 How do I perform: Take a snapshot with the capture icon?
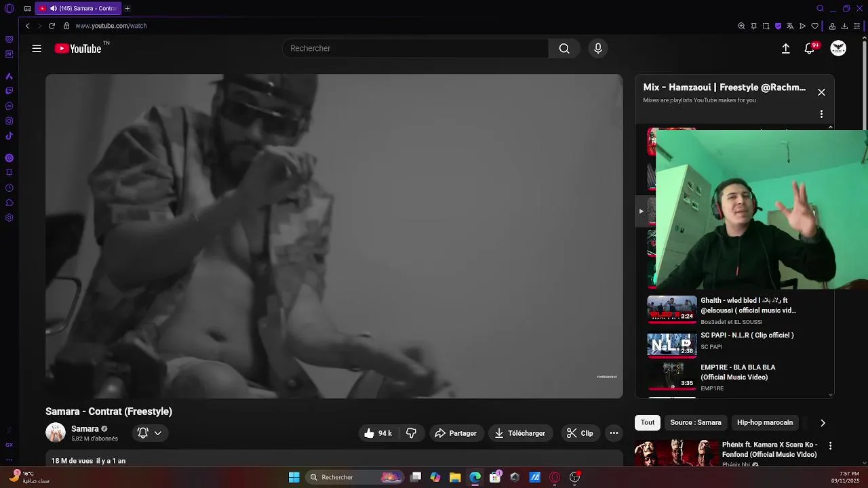766,26
